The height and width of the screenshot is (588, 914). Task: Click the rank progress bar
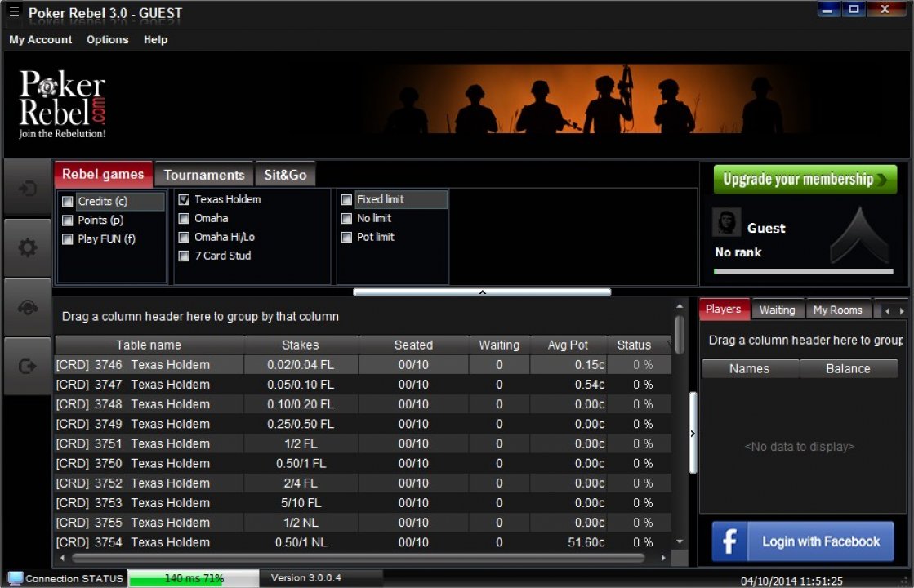pyautogui.click(x=803, y=272)
